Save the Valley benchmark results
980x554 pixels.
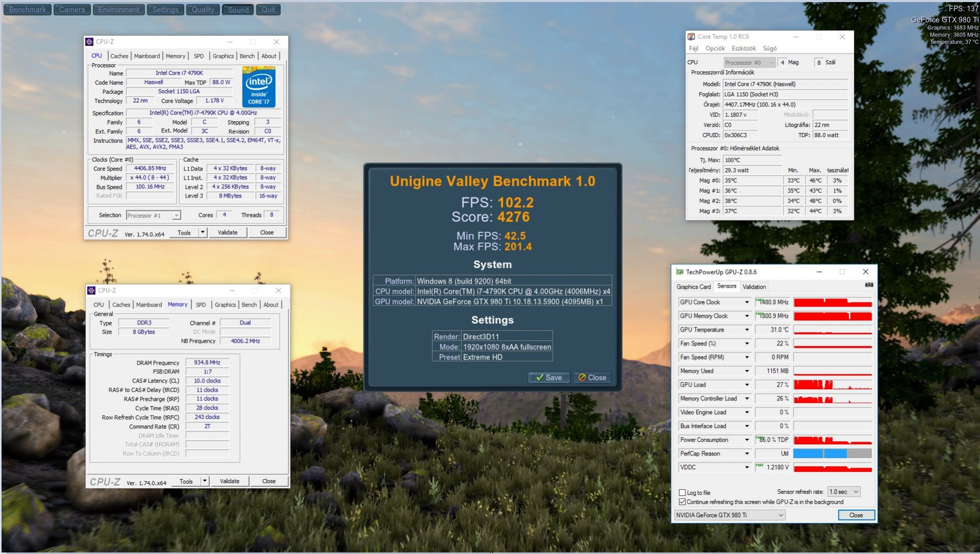coord(549,377)
